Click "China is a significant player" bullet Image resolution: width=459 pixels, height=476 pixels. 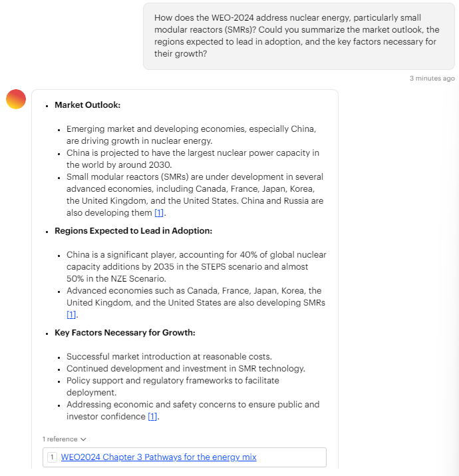196,266
